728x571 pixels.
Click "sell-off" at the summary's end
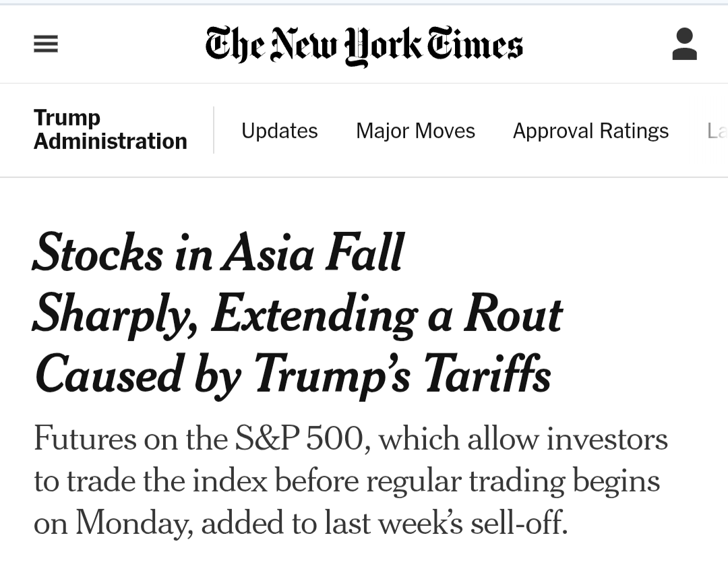518,522
